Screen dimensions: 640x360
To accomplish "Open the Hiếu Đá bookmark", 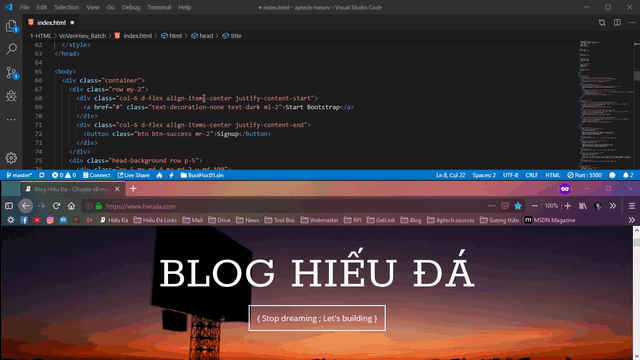I will pos(114,220).
